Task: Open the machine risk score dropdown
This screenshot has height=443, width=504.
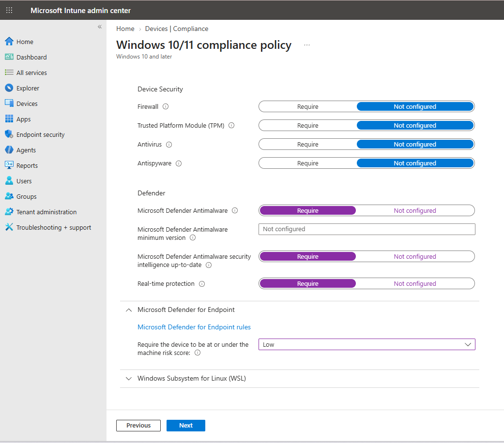Action: tap(367, 344)
